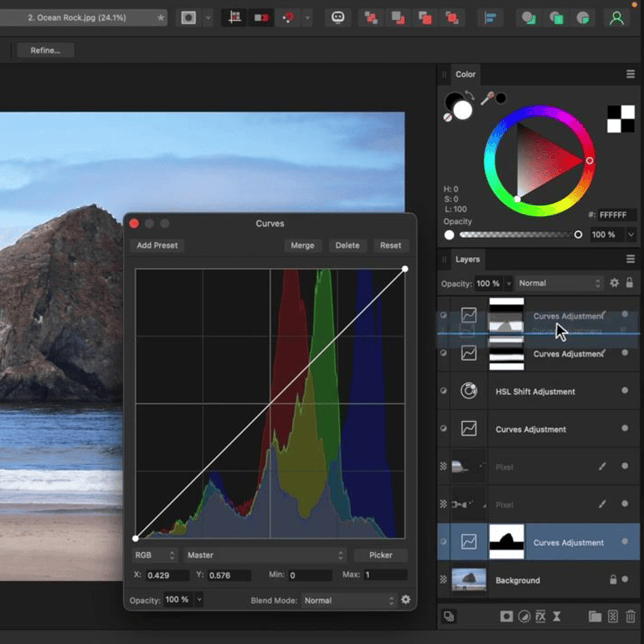The width and height of the screenshot is (644, 644).
Task: Click the Insert Behind Selection toolbar icon
Action: click(x=529, y=18)
